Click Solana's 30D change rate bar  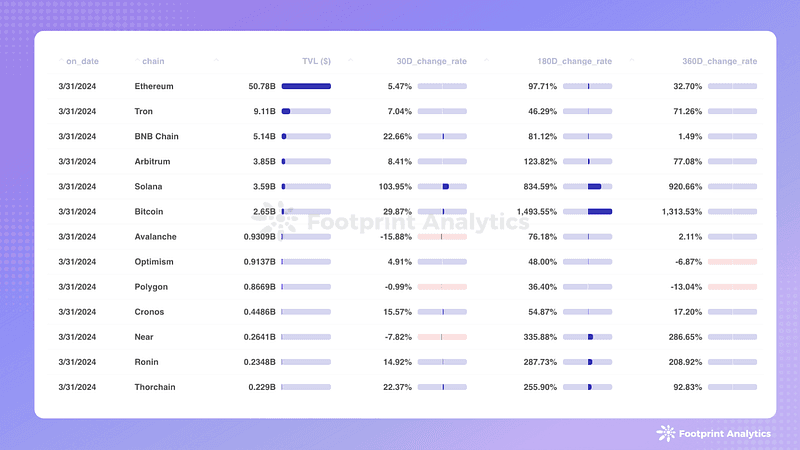442,187
